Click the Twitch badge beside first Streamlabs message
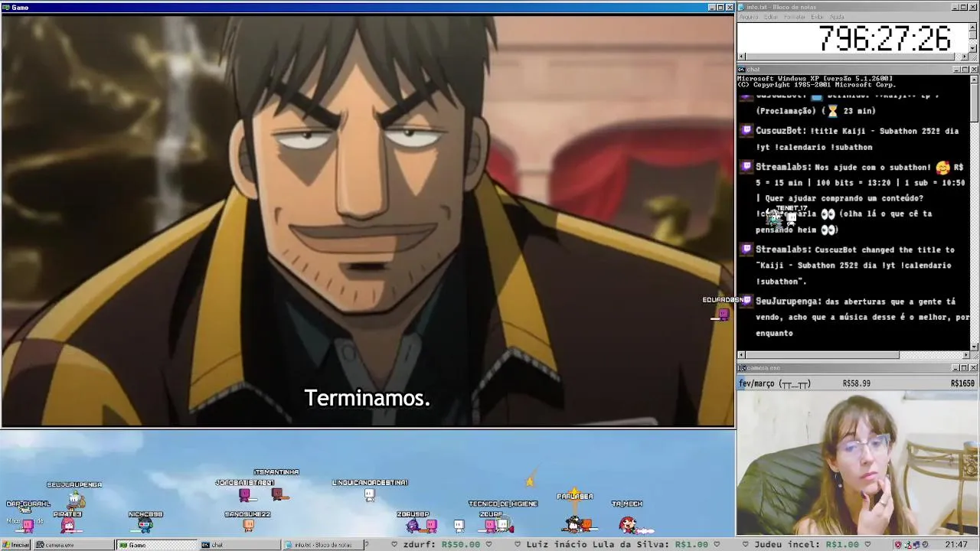Image resolution: width=980 pixels, height=551 pixels. 746,167
